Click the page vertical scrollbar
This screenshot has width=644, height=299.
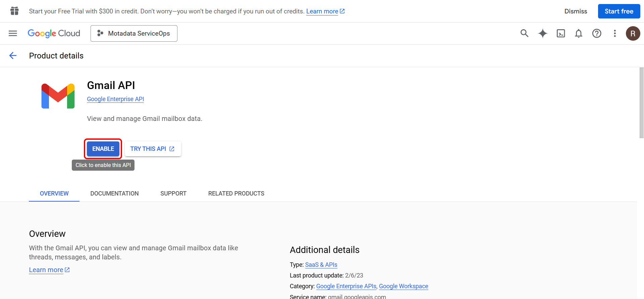click(641, 103)
